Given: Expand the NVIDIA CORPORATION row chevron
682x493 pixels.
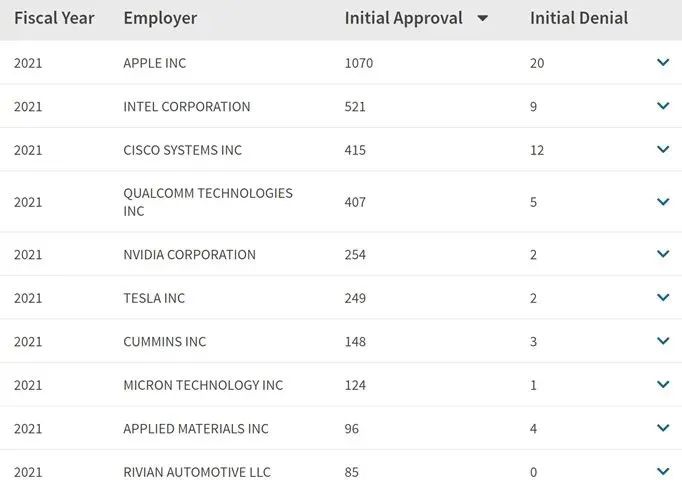Looking at the screenshot, I should click(x=662, y=254).
